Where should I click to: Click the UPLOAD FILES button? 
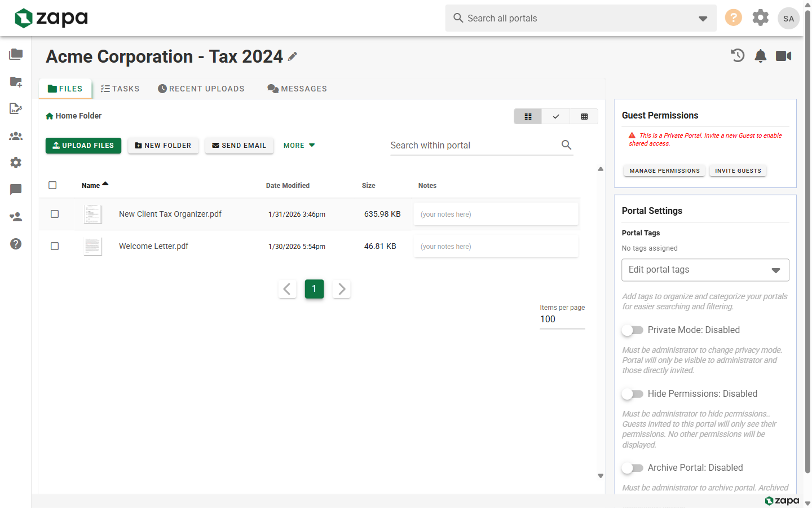point(83,146)
